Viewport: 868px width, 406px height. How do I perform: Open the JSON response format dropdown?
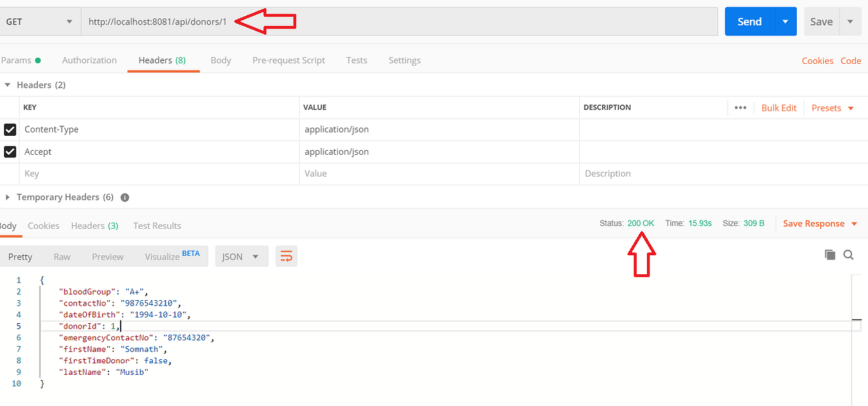tap(241, 256)
